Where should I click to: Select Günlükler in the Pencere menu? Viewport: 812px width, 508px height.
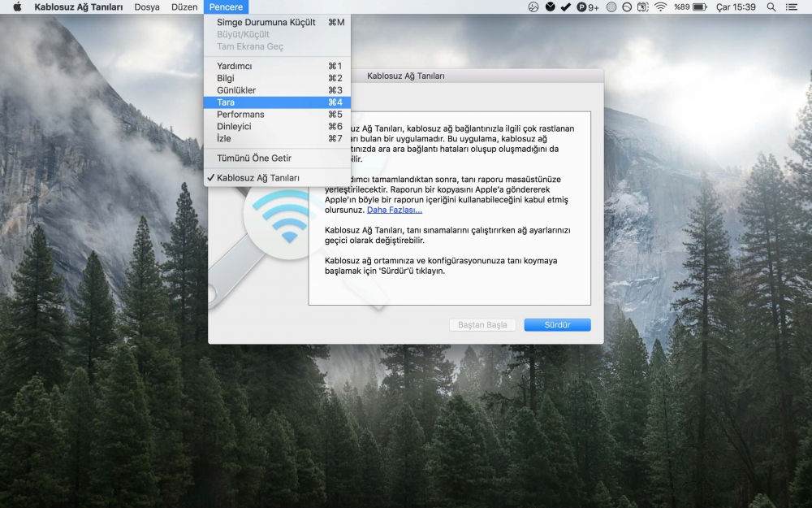point(277,90)
